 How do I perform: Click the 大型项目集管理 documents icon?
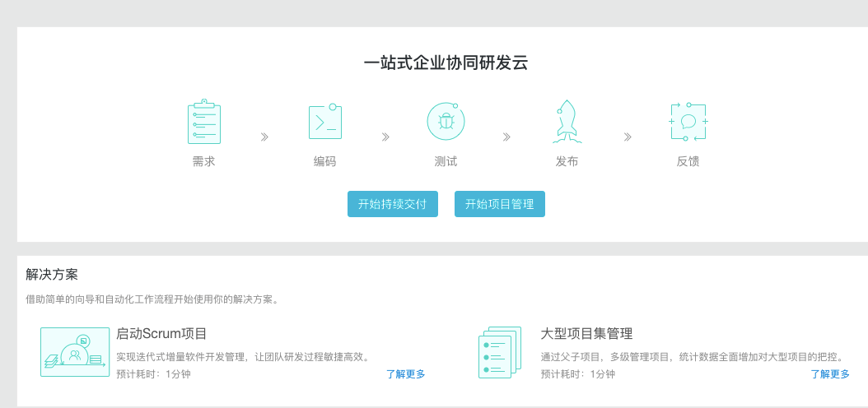click(500, 353)
